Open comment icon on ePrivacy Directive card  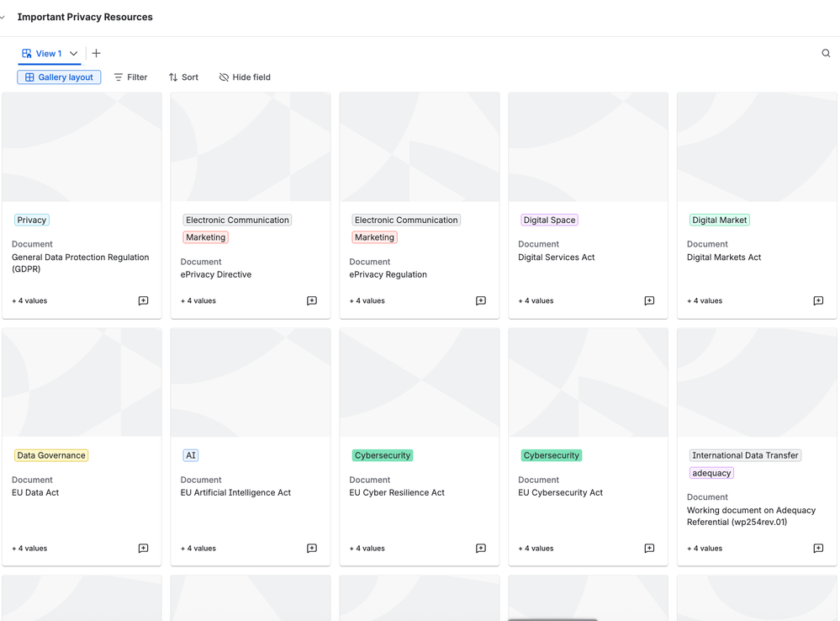(x=312, y=301)
